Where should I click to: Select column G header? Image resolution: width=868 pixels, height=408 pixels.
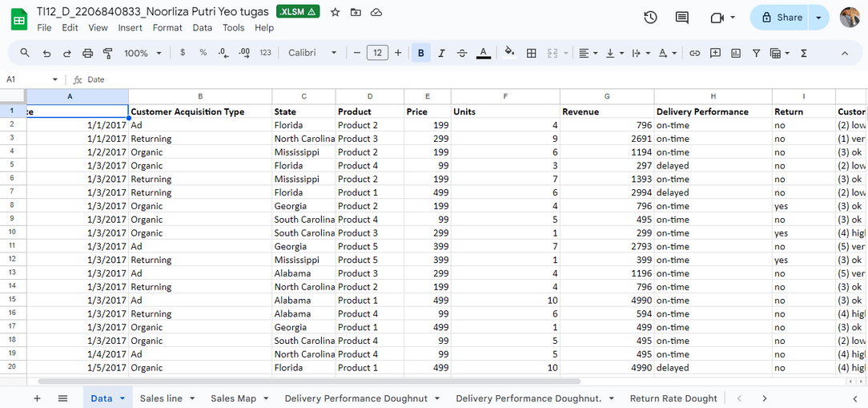[607, 96]
